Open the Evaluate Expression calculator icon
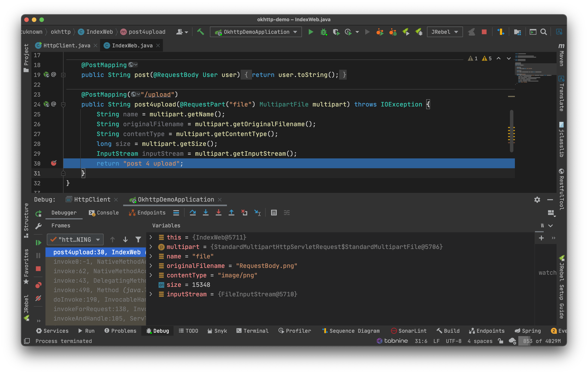This screenshot has width=588, height=374. coord(274,213)
